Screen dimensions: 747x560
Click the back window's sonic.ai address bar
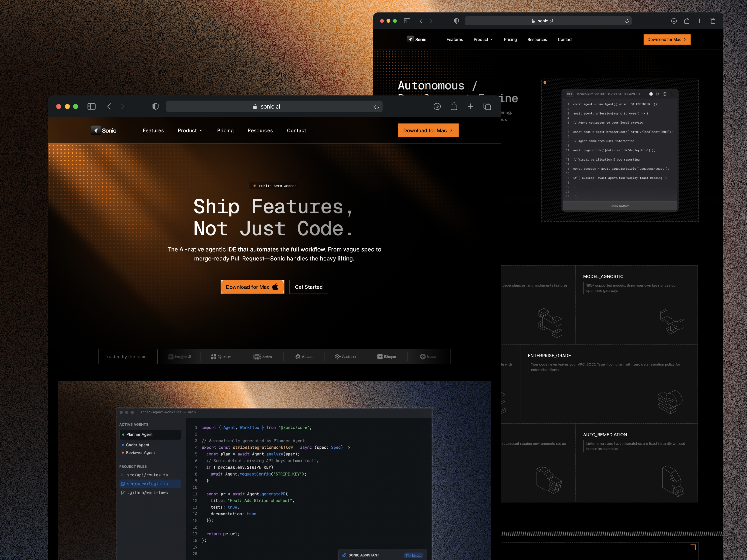[x=548, y=21]
